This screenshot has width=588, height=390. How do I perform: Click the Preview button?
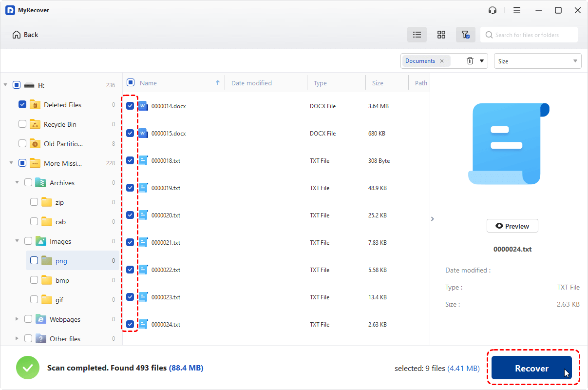tap(512, 226)
